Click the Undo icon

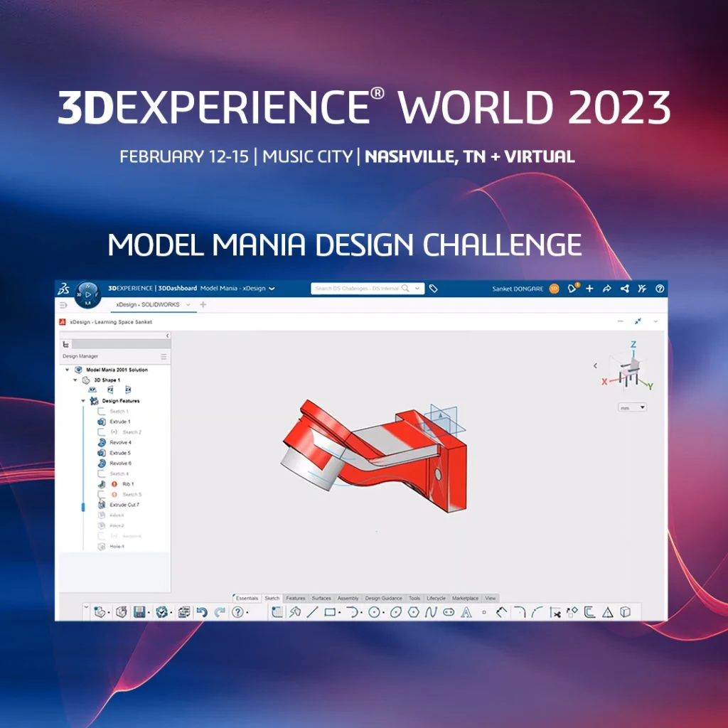[202, 613]
